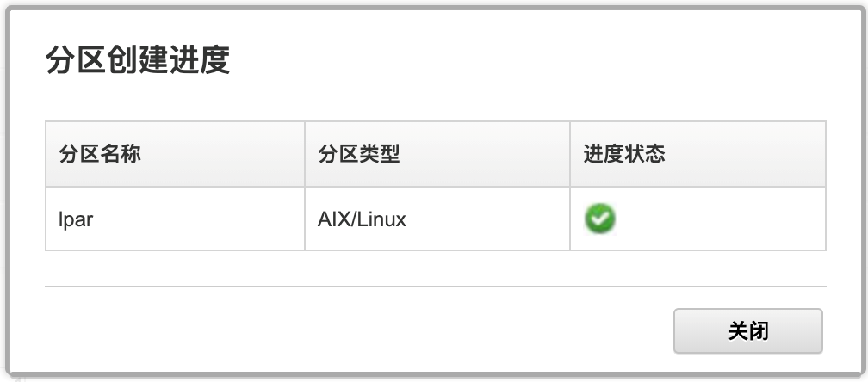The image size is (868, 382).
Task: Select the lpar text in the table
Action: coord(76,219)
